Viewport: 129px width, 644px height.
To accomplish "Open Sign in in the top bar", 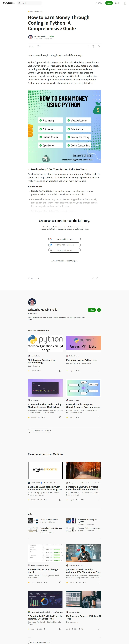I will click(117, 3).
